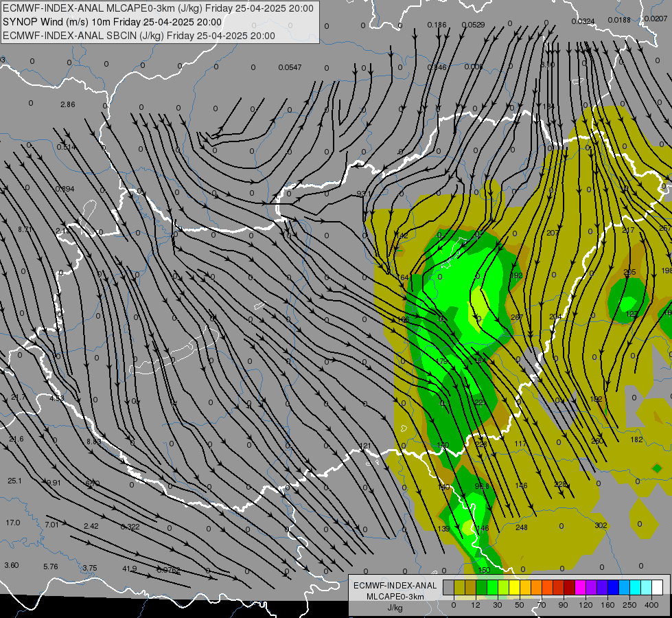The image size is (672, 618).
Task: Click the map value 182
Action: [636, 439]
